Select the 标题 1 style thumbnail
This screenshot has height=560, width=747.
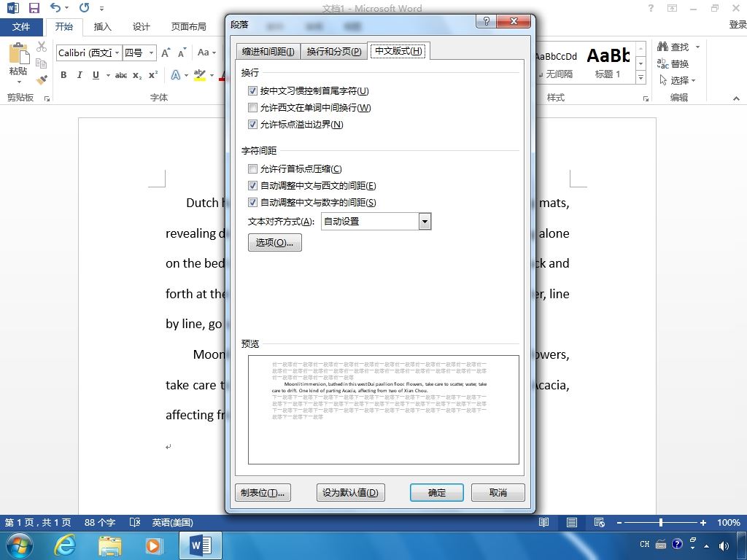(x=608, y=63)
